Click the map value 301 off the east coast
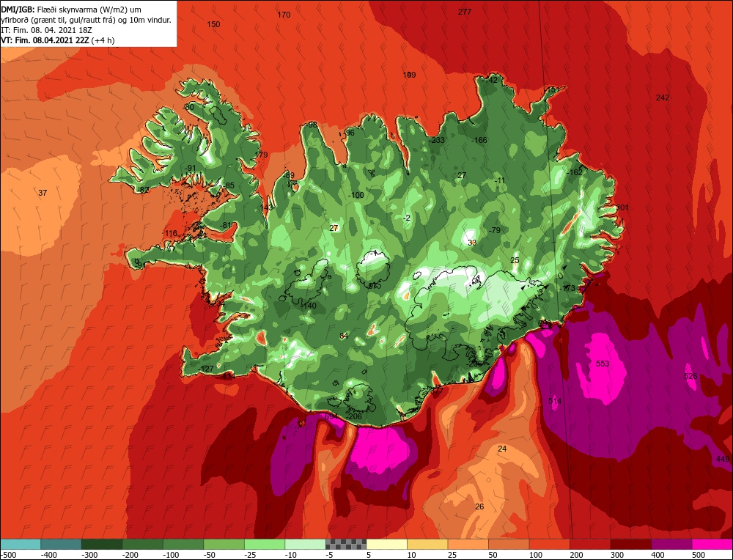This screenshot has height=560, width=733. [x=622, y=207]
